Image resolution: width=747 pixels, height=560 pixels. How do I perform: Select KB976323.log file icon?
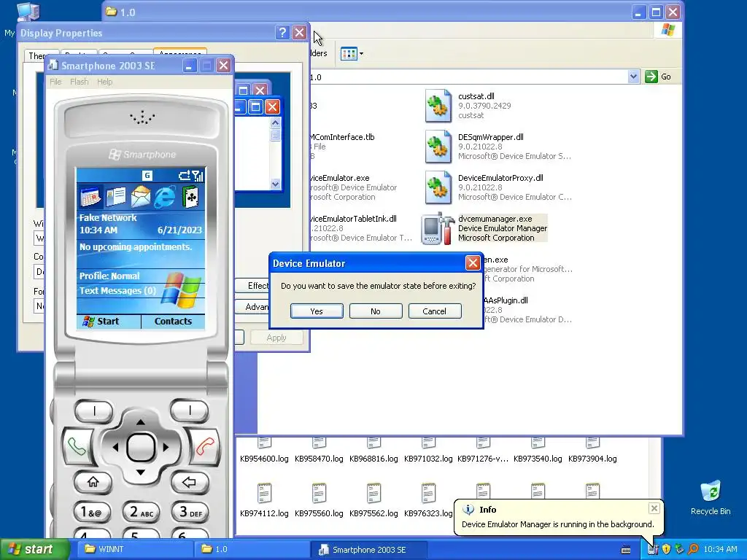(x=428, y=494)
